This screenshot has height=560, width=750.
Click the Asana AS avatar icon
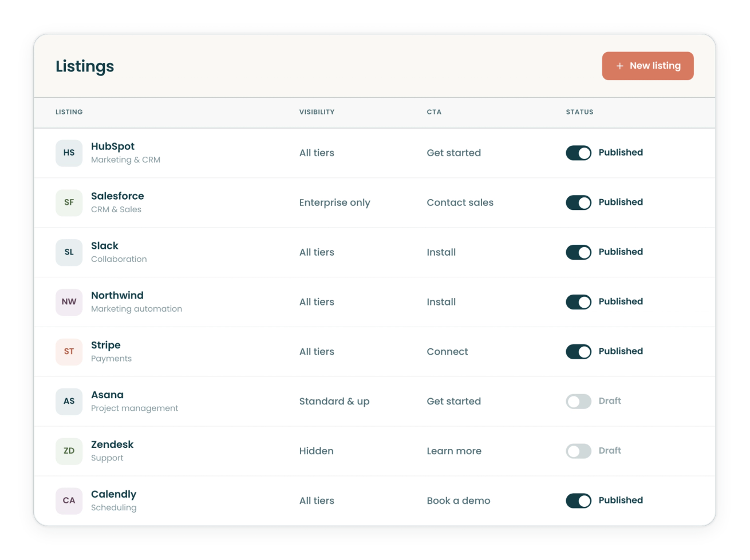[69, 402]
